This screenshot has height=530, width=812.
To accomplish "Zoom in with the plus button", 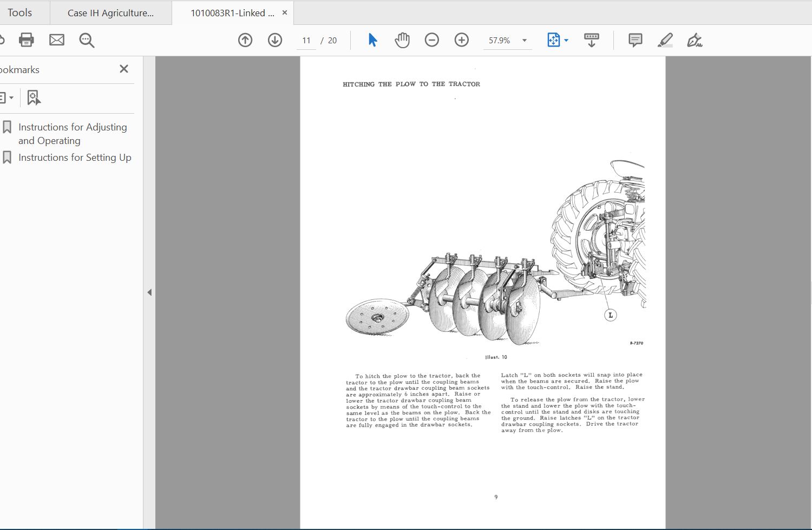I will point(462,40).
